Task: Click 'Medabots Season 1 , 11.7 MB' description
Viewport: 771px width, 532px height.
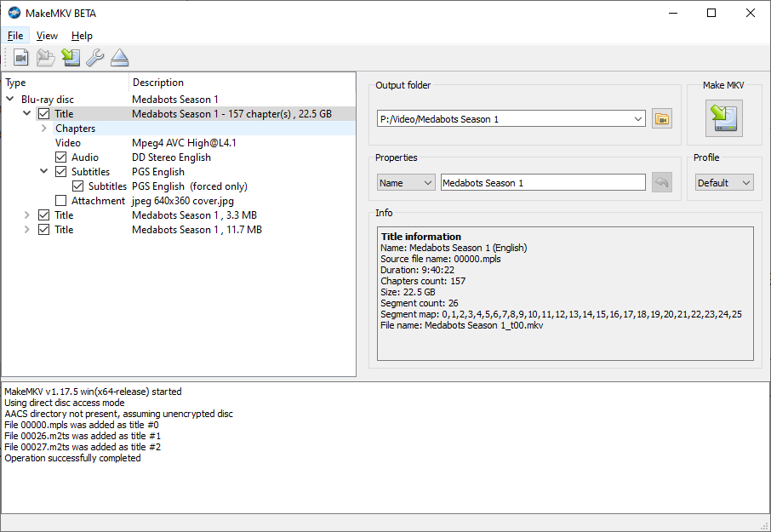Action: 197,230
